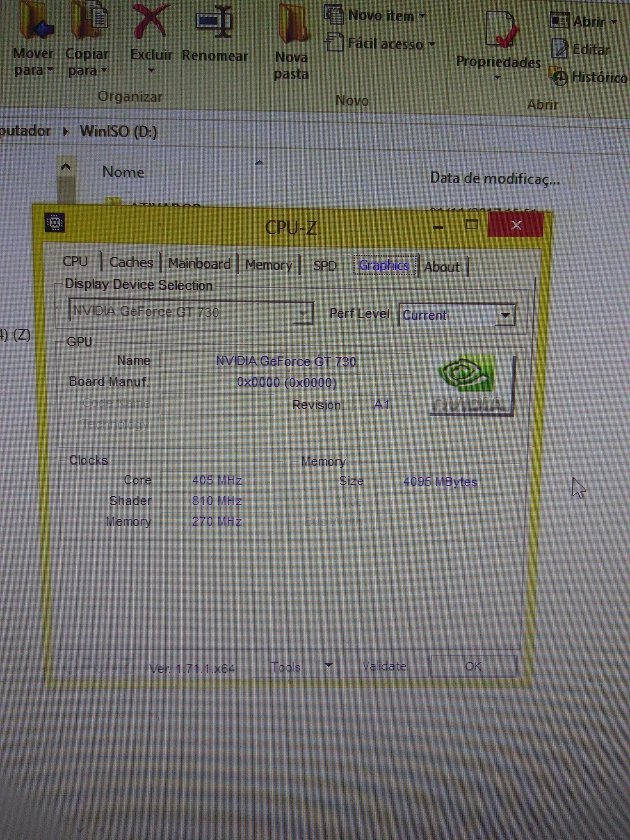Click the Abrir ribbon icon
630x840 pixels.
tap(559, 21)
